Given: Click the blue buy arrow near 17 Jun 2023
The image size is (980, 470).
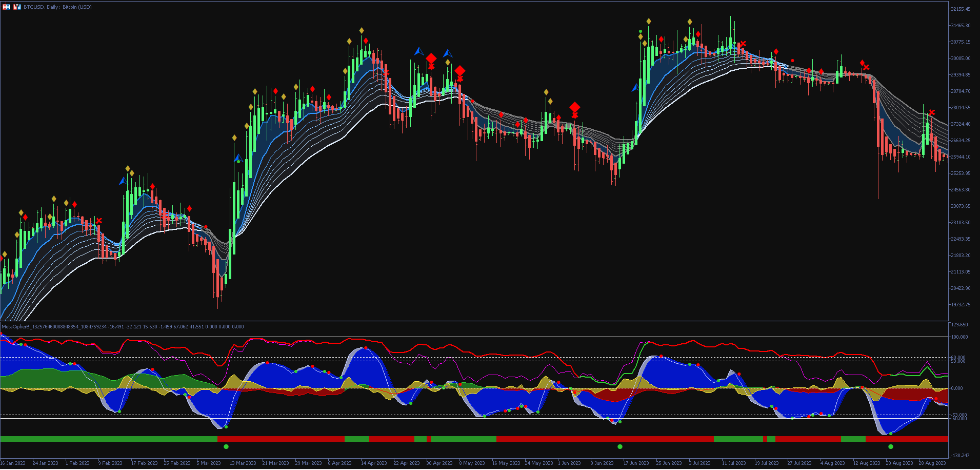Looking at the screenshot, I should (636, 87).
